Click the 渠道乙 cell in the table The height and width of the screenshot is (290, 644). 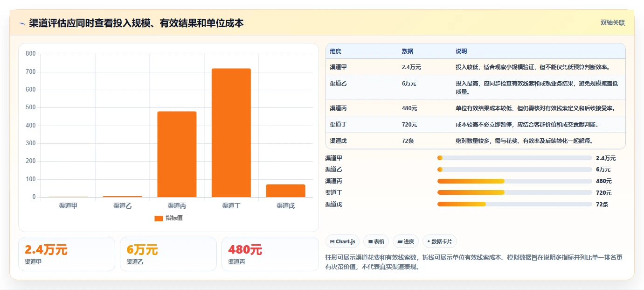click(339, 84)
